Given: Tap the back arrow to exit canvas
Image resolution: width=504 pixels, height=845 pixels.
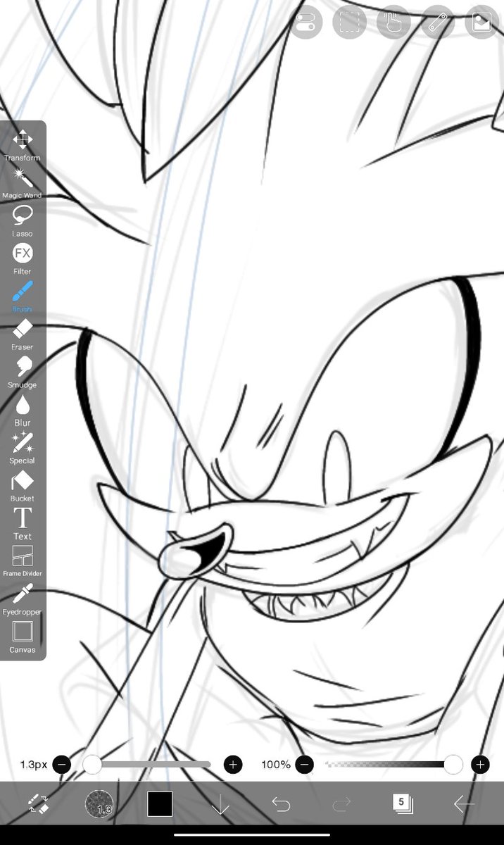Looking at the screenshot, I should click(464, 803).
